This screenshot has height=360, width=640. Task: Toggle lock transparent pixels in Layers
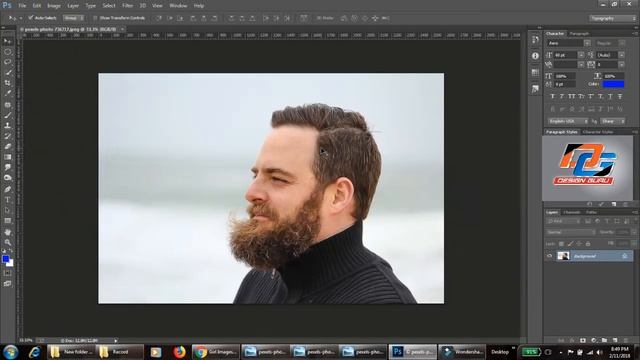click(x=562, y=244)
